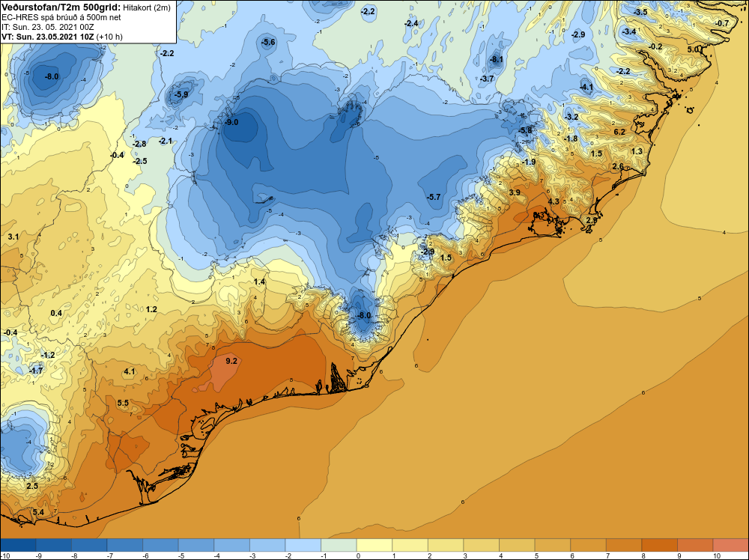Click the -3.5 temperature label
749x560 pixels.
(x=640, y=12)
